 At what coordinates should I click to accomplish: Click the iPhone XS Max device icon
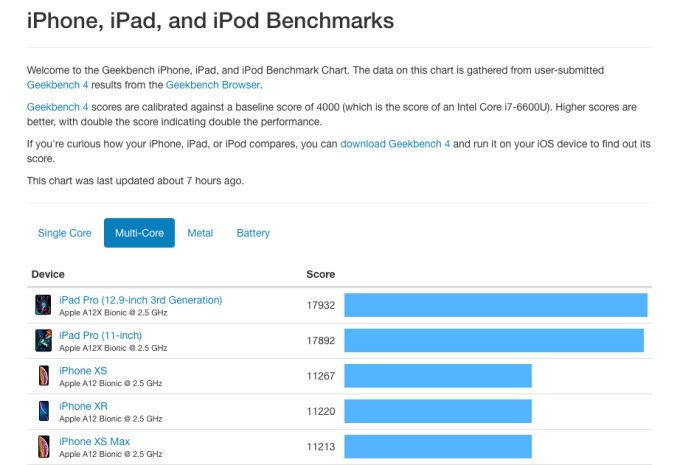43,446
